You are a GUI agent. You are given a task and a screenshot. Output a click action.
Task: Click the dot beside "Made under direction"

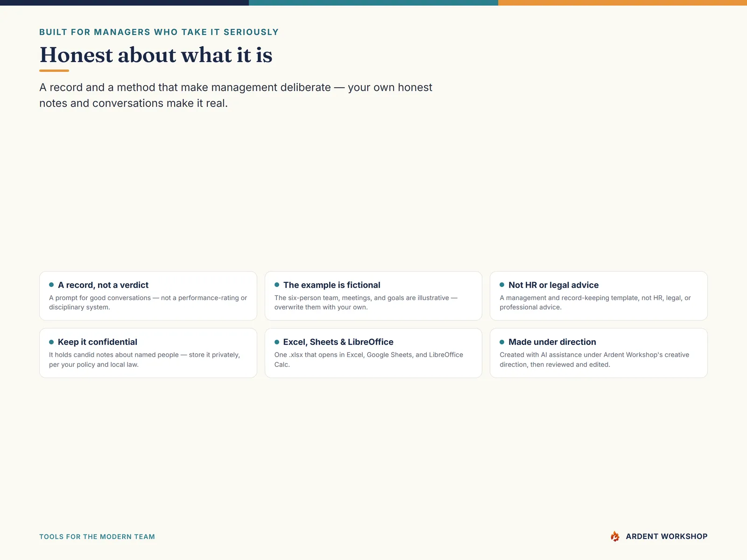point(502,342)
